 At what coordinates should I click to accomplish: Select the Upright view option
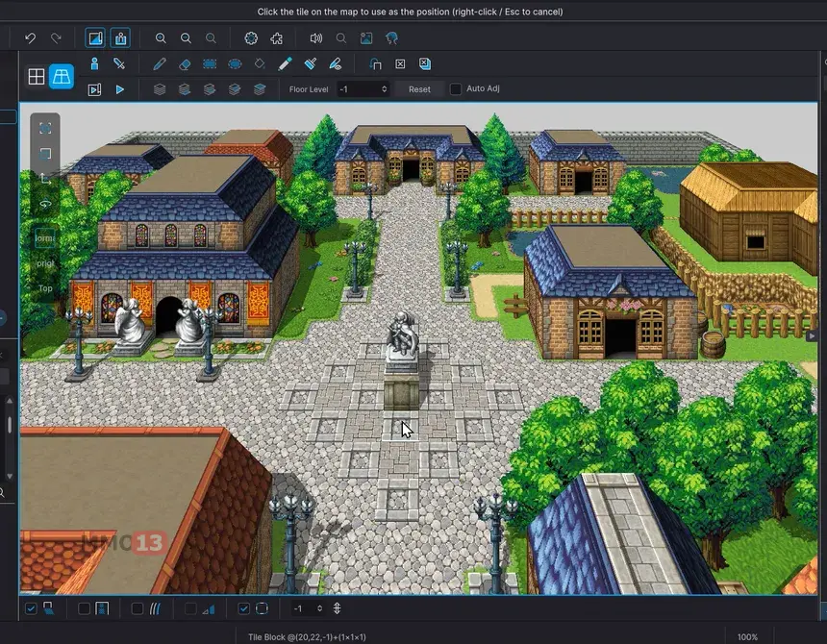point(45,263)
